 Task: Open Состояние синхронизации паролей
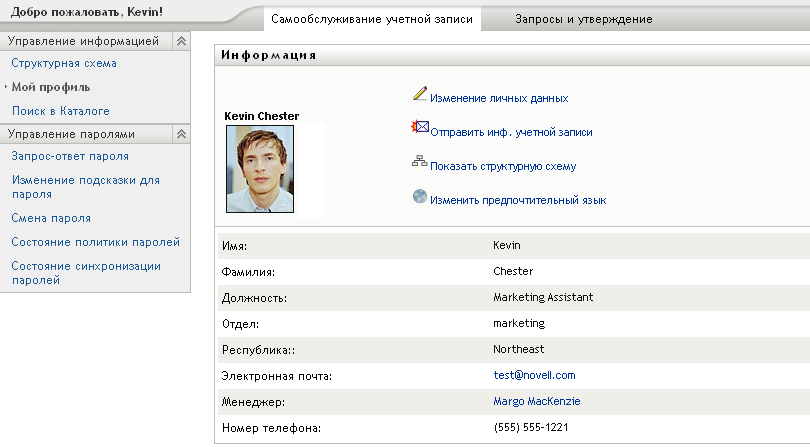[85, 273]
